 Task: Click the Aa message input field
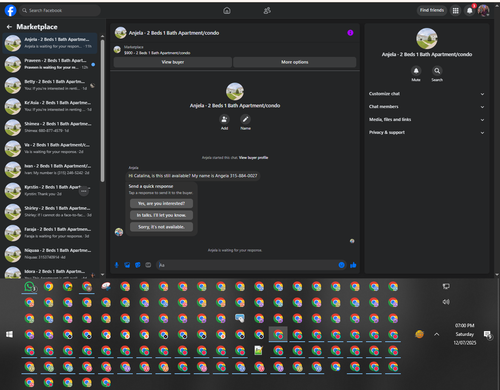pyautogui.click(x=247, y=265)
